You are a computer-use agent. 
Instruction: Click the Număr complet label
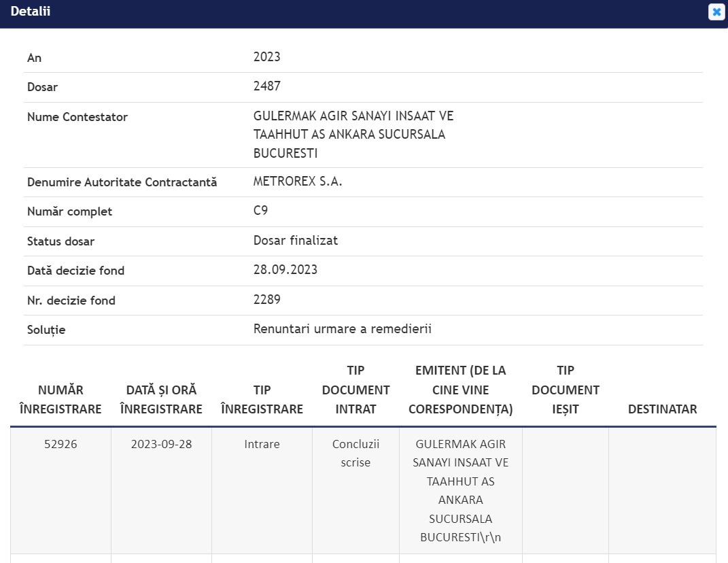[69, 211]
